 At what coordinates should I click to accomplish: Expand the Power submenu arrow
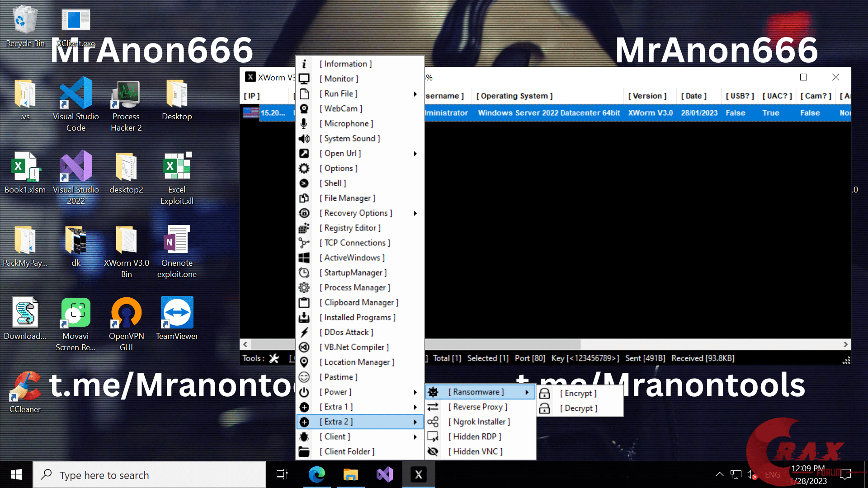415,392
